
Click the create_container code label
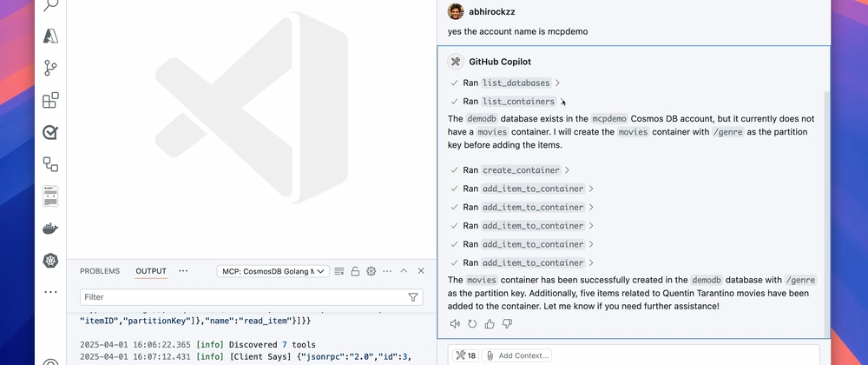tap(521, 170)
